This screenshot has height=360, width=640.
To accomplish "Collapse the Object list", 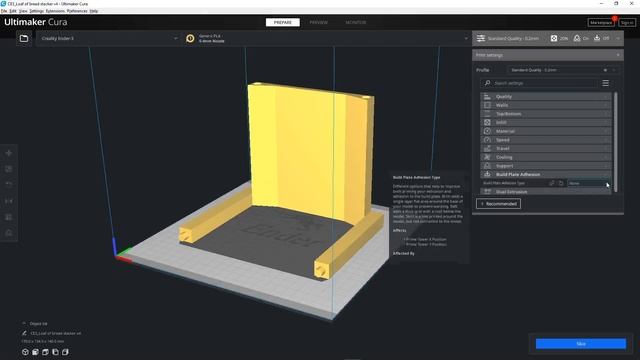I will coord(24,323).
